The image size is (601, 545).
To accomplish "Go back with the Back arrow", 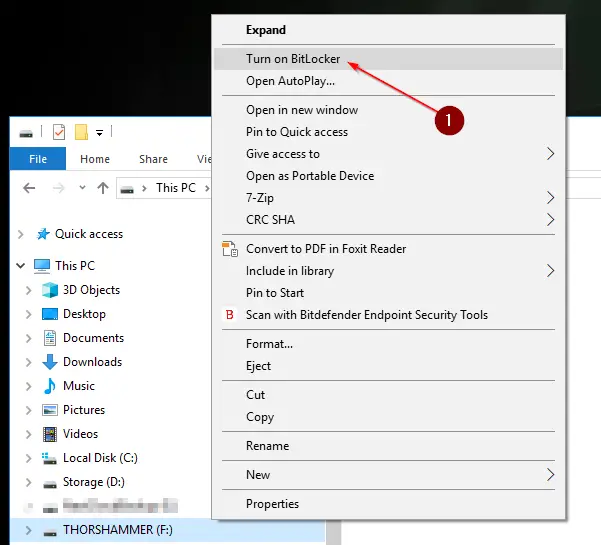I will [29, 188].
